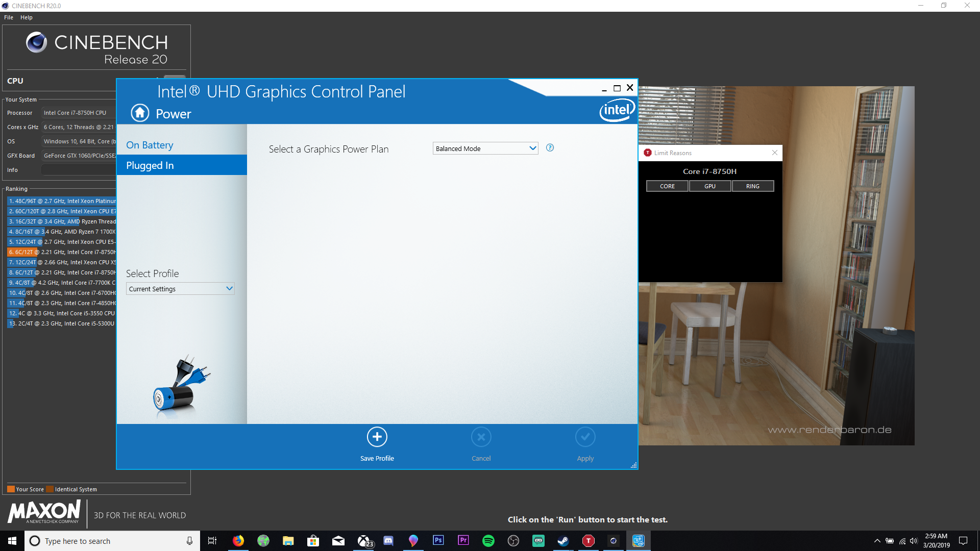Image resolution: width=980 pixels, height=551 pixels.
Task: Select ranking row 5. 12C/24T Xeon E5
Action: tap(62, 242)
